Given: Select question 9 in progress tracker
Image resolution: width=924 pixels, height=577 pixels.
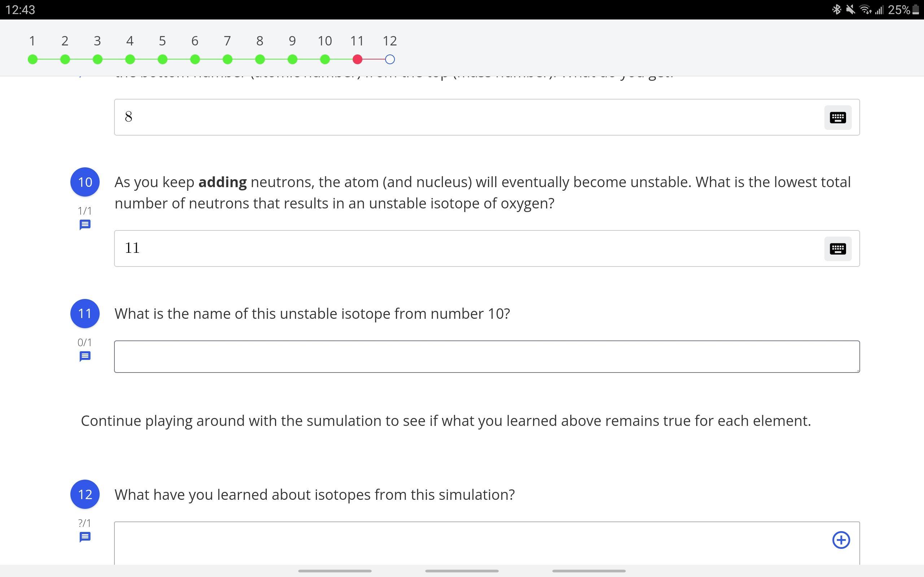Looking at the screenshot, I should [x=292, y=59].
